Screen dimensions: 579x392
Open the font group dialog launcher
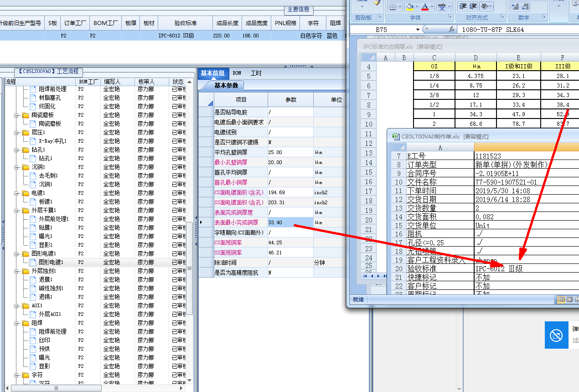450,18
